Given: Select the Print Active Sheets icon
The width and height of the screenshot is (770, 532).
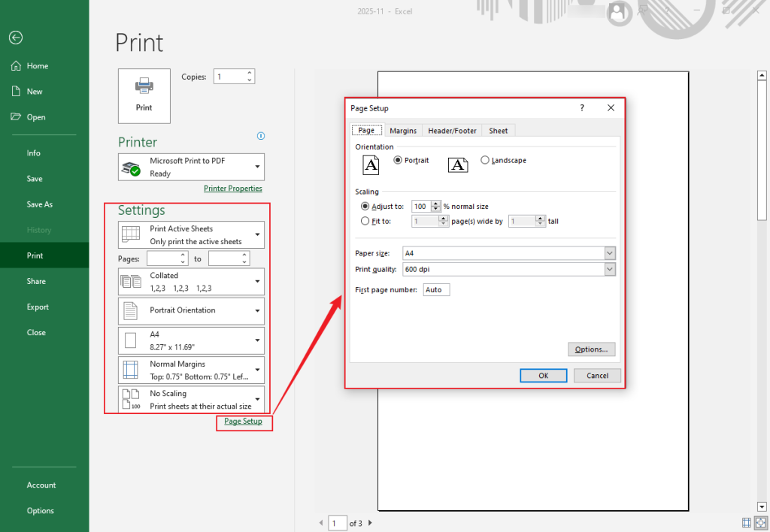Looking at the screenshot, I should tap(132, 234).
